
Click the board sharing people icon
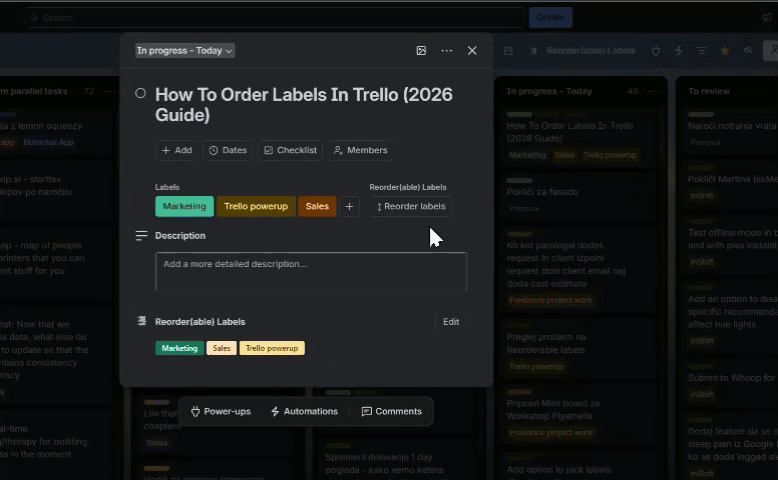tap(748, 51)
